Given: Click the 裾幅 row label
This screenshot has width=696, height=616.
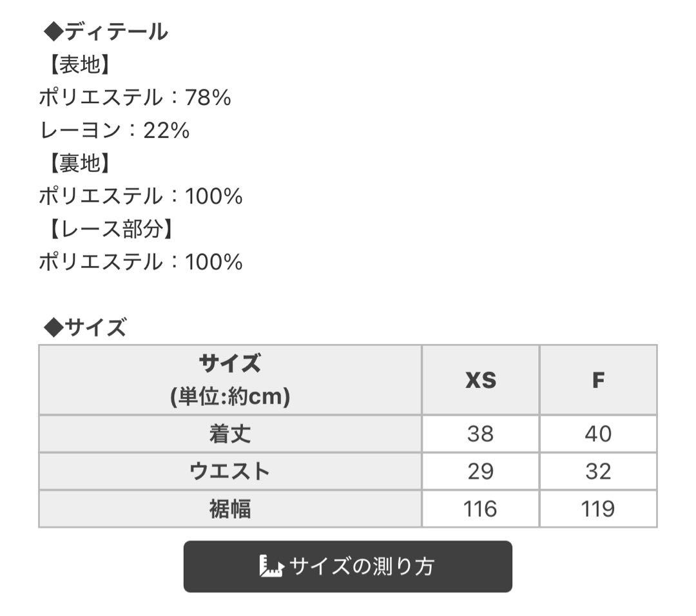Looking at the screenshot, I should pos(230,509).
